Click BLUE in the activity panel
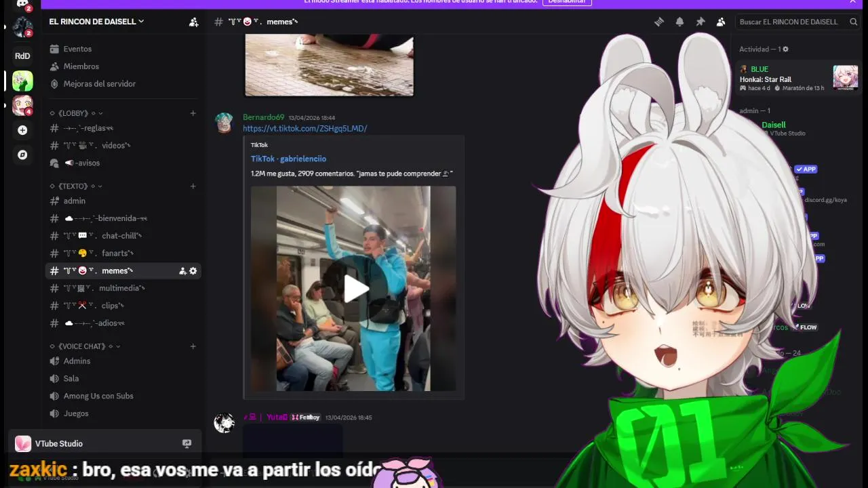The image size is (868, 488). pyautogui.click(x=759, y=69)
